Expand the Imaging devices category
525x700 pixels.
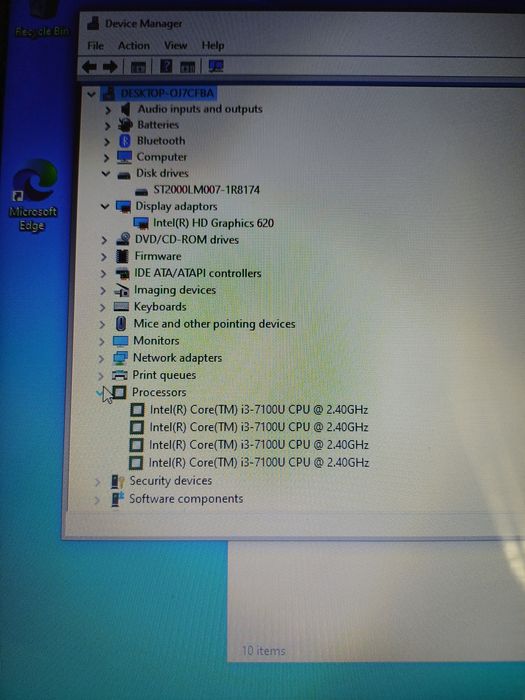point(103,291)
